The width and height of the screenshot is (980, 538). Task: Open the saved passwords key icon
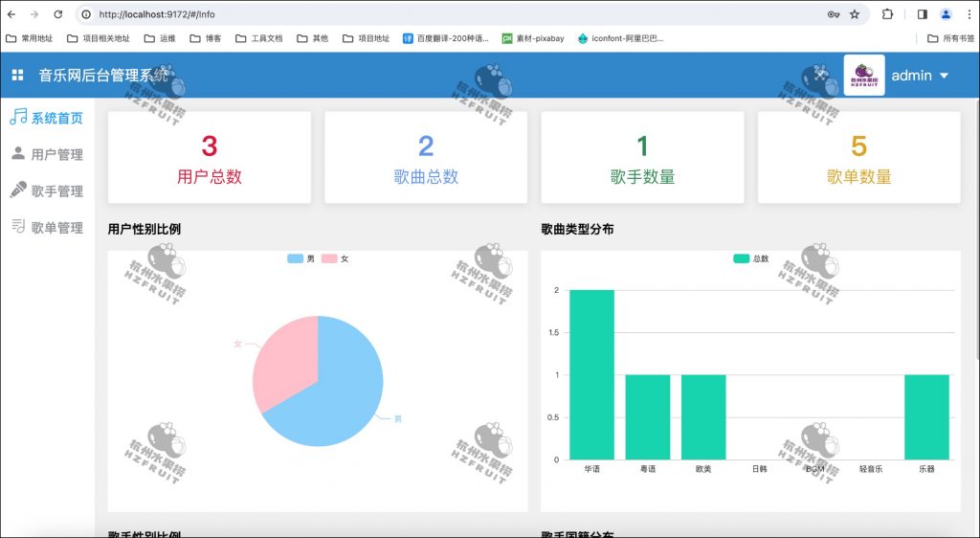pos(834,14)
